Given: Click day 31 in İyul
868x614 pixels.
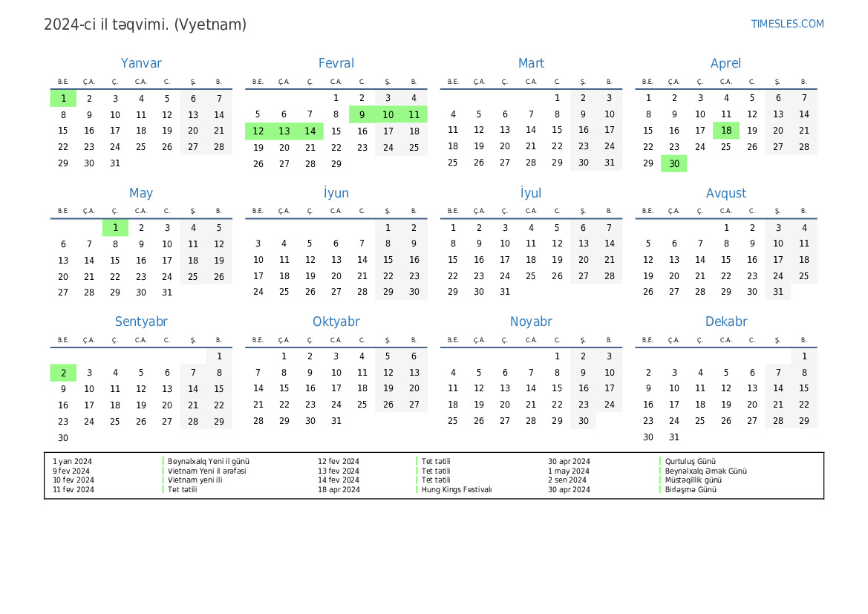Looking at the screenshot, I should coord(505,292).
